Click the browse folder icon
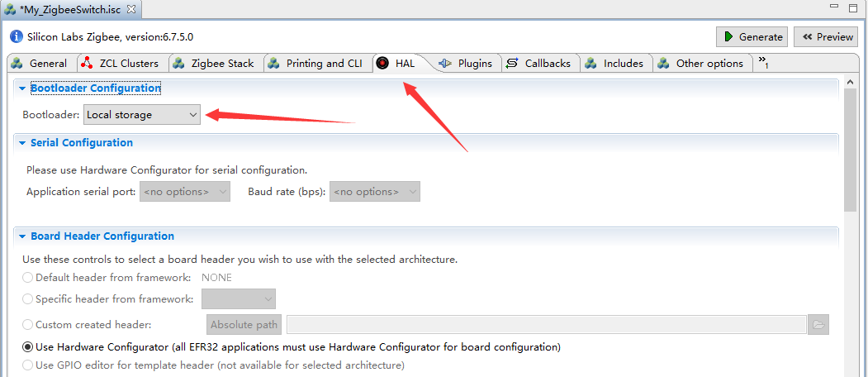The image size is (868, 377). pyautogui.click(x=818, y=325)
